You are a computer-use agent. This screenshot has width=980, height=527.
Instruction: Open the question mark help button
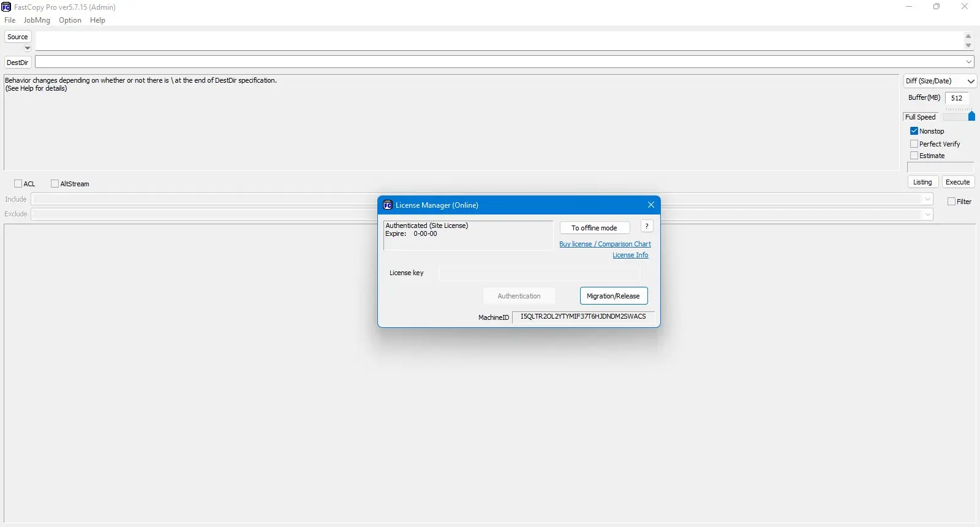pos(647,226)
